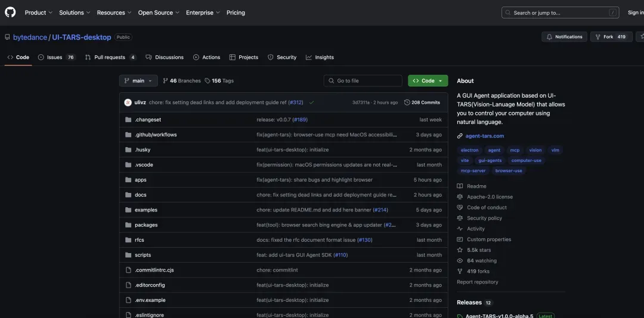Open the .env.example file
Image resolution: width=644 pixels, height=318 pixels.
[150, 300]
